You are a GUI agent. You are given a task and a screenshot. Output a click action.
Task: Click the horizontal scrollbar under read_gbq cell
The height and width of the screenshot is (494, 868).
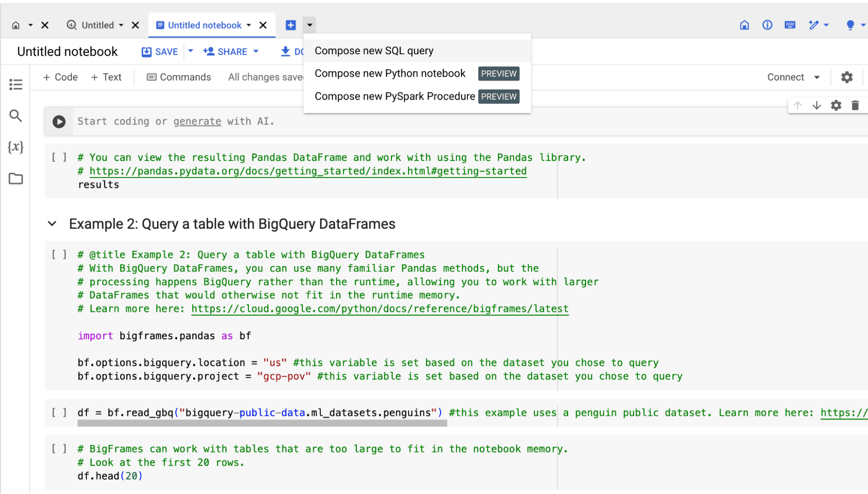(262, 424)
